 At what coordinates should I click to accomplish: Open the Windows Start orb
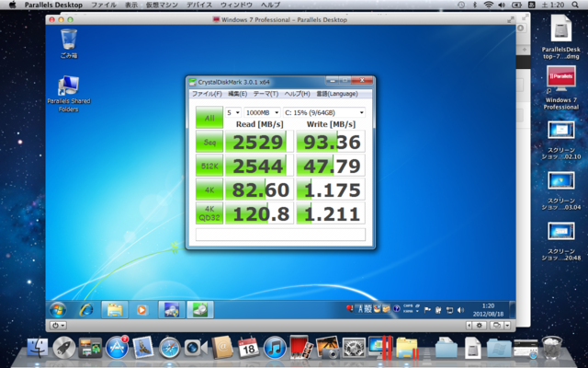click(x=58, y=310)
